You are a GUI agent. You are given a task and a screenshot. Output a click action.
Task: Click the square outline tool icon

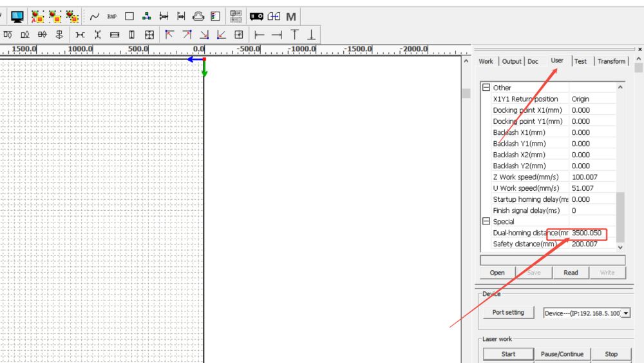[129, 17]
